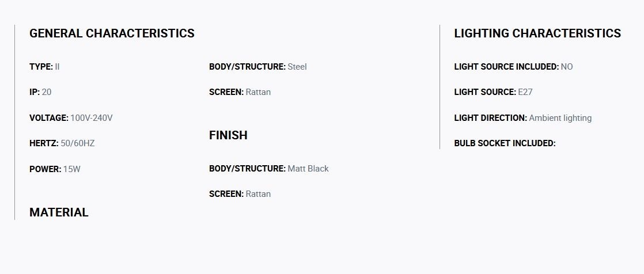The height and width of the screenshot is (274, 644).
Task: Click the IP: 20 rating text
Action: pyautogui.click(x=40, y=92)
